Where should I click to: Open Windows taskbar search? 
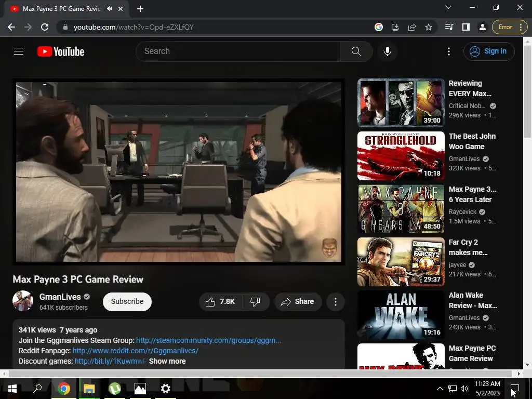(37, 389)
